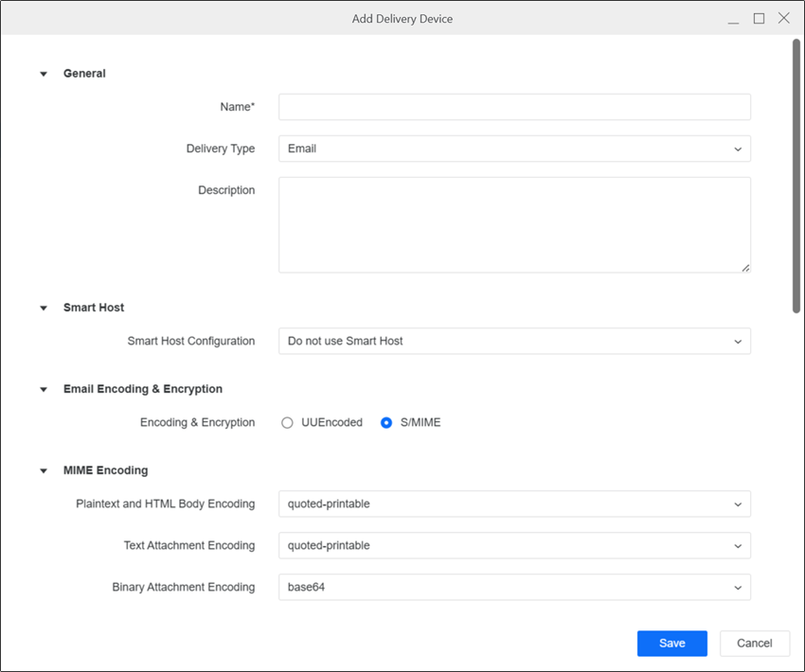Click the vertical scrollbar thumb
Viewport: 805px width, 672px height.
(796, 175)
